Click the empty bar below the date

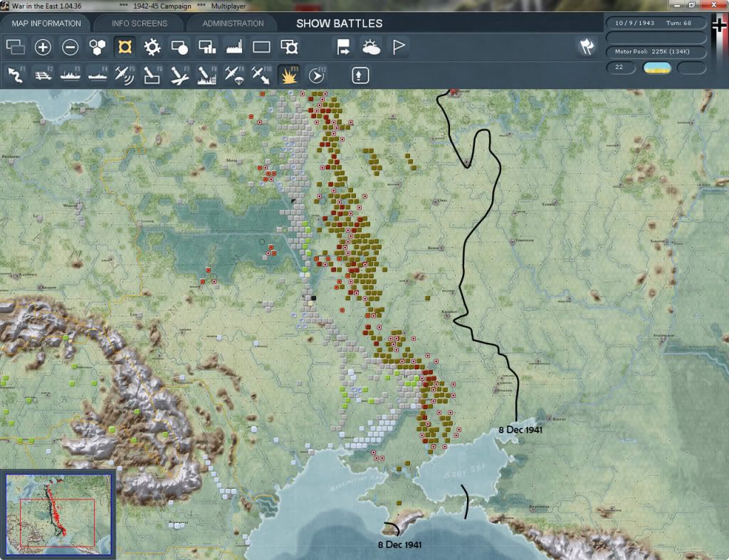tap(656, 37)
